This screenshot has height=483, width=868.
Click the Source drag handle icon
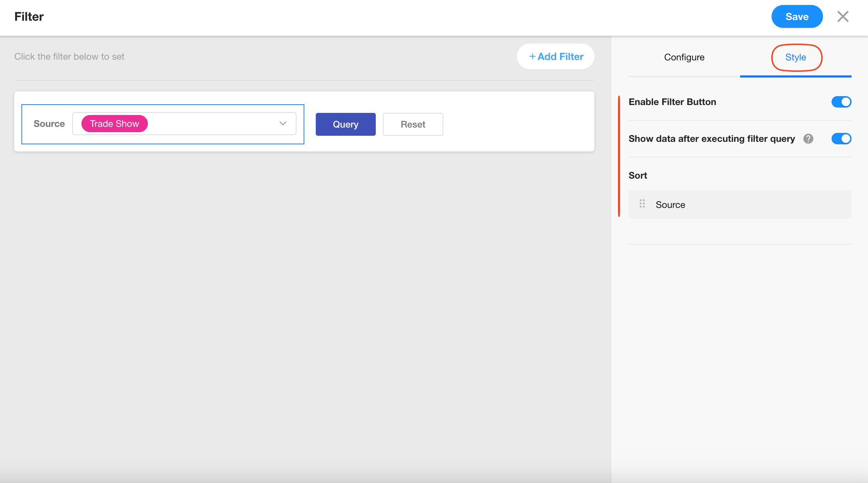point(642,204)
